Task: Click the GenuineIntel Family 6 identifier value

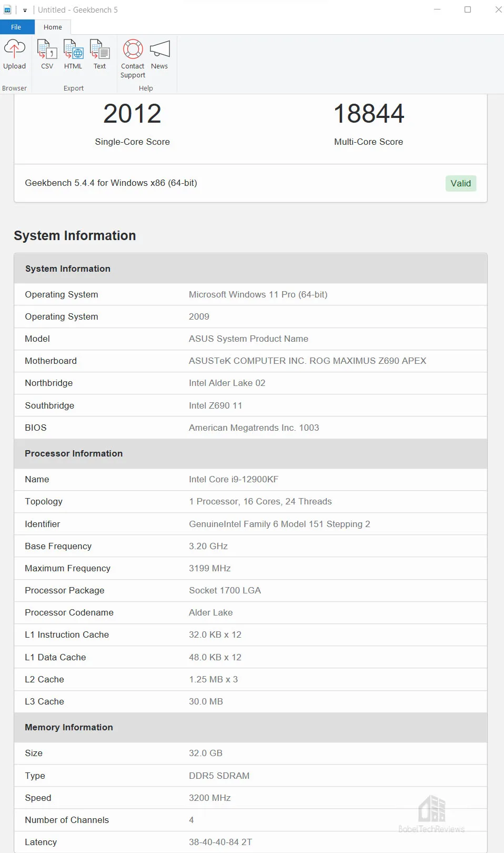Action: tap(280, 524)
